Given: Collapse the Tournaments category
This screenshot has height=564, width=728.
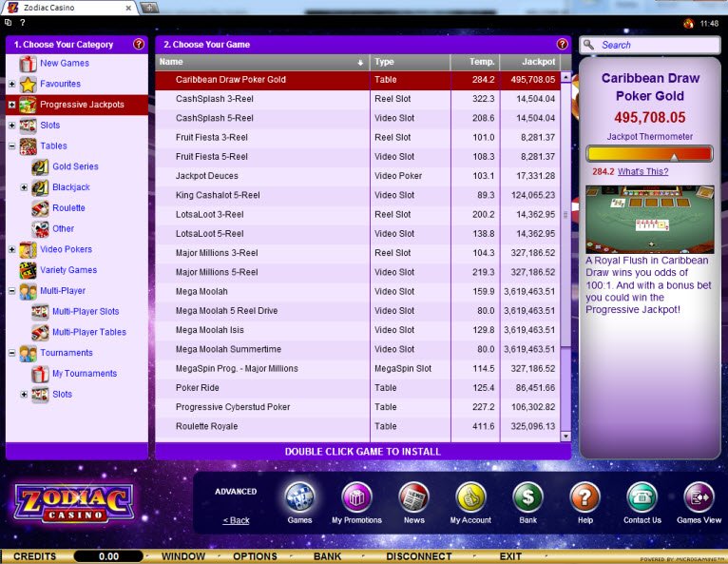Looking at the screenshot, I should click(x=12, y=353).
